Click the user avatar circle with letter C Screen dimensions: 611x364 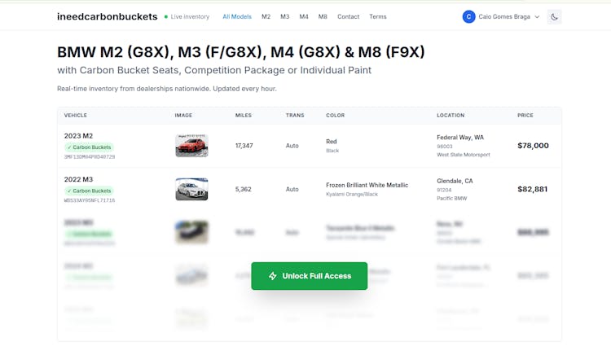click(468, 16)
